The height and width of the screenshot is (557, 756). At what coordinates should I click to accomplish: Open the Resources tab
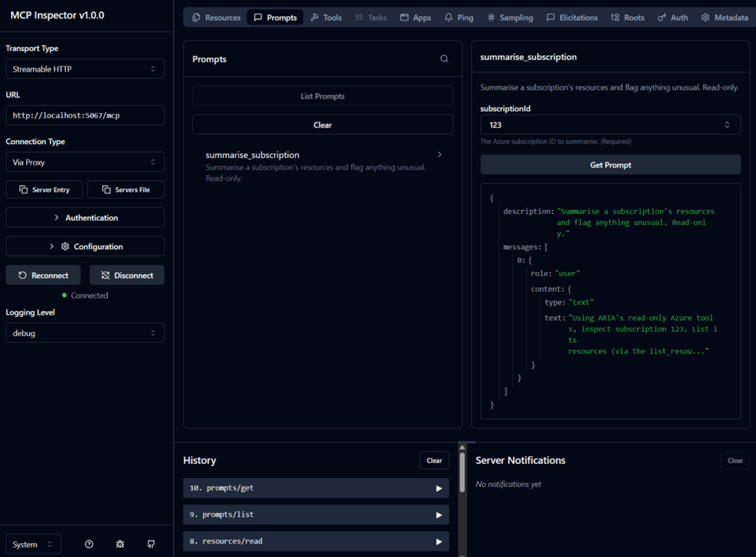point(216,18)
